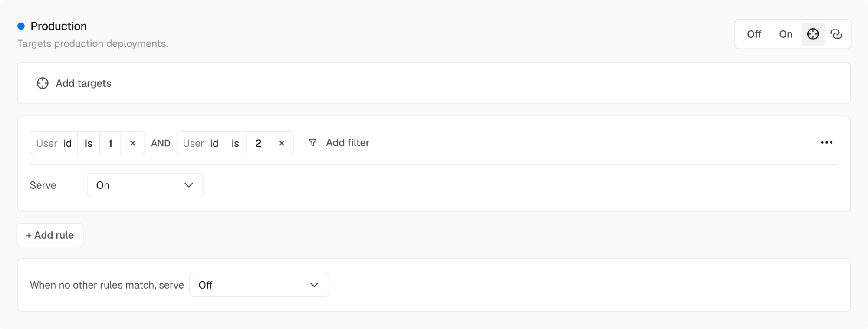Click the funnel filter icon
The image size is (868, 329).
click(312, 143)
